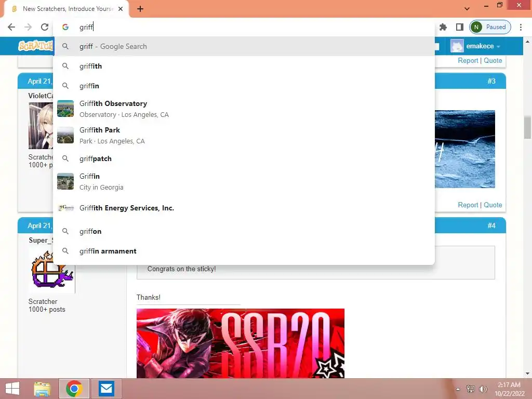This screenshot has width=532, height=399.
Task: Select the Griffith Energy Services, Inc. suggestion
Action: 244,208
